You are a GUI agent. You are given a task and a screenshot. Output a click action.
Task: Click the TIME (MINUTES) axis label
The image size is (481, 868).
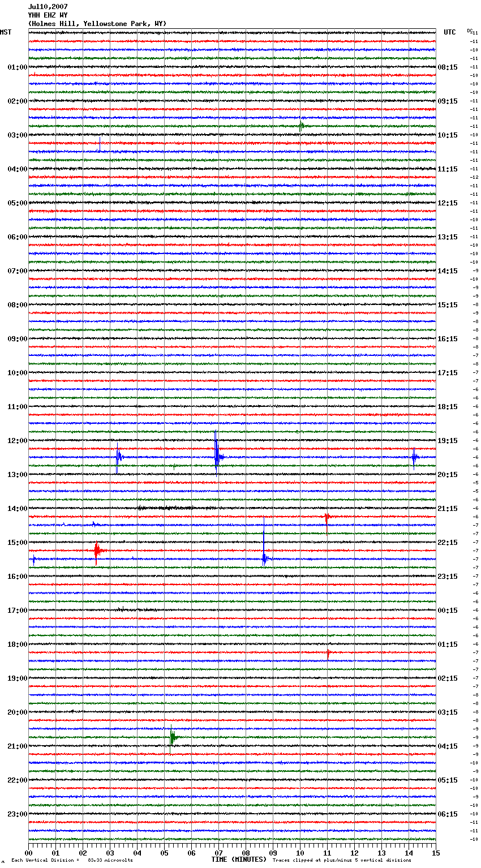point(239,860)
